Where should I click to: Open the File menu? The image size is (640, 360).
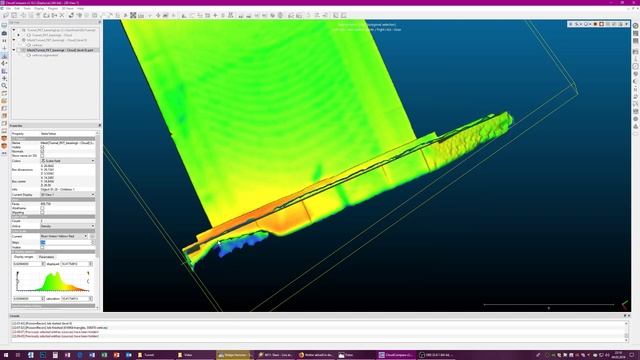[x=8, y=8]
